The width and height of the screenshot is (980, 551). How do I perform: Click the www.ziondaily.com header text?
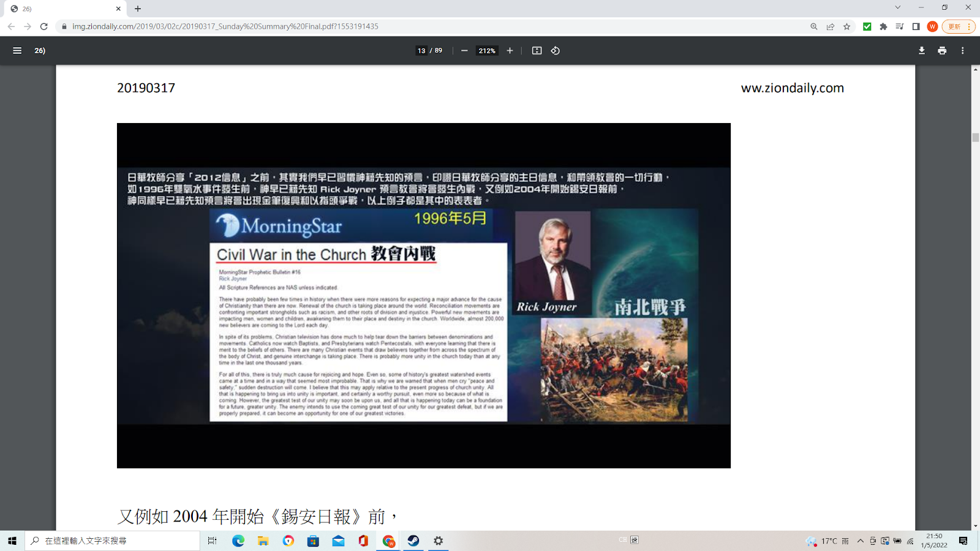792,88
